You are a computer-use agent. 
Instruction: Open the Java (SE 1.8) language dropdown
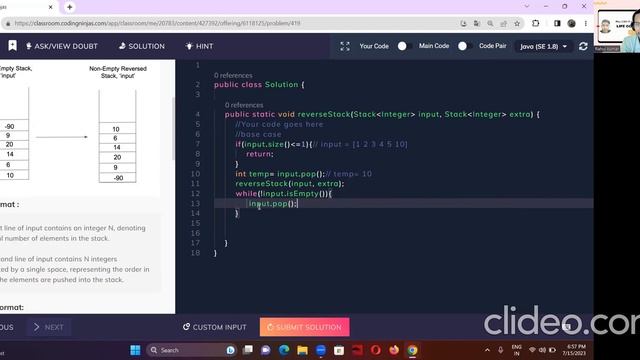coord(543,47)
